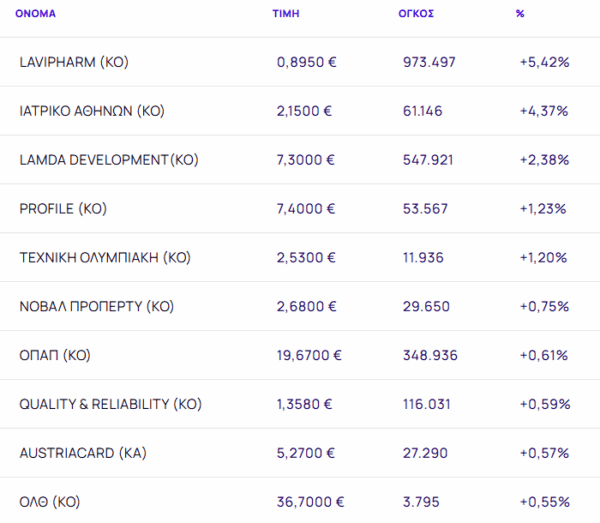Image resolution: width=600 pixels, height=523 pixels.
Task: Click the price 7,3000 €
Action: coord(306,160)
